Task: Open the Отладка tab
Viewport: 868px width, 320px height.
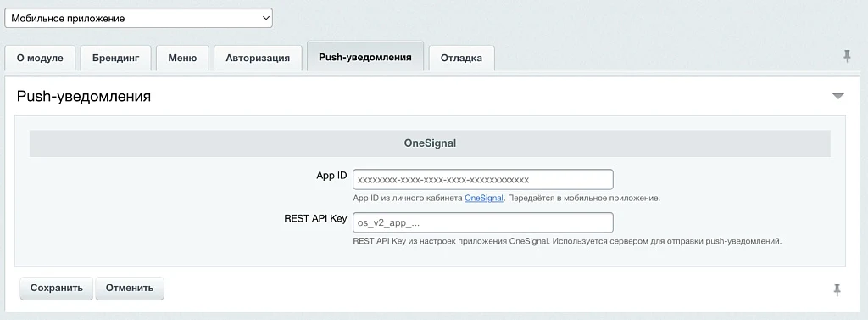Action: tap(461, 58)
